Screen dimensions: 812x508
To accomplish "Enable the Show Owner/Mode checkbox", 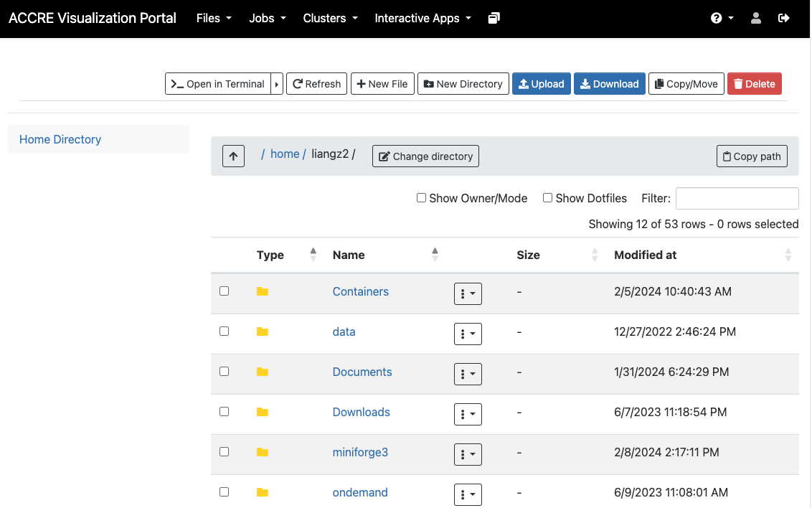I will (422, 198).
